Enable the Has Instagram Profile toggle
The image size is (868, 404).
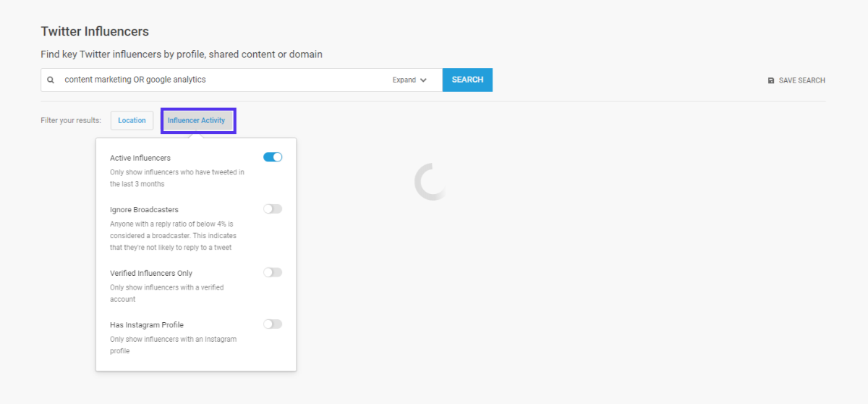click(x=273, y=324)
